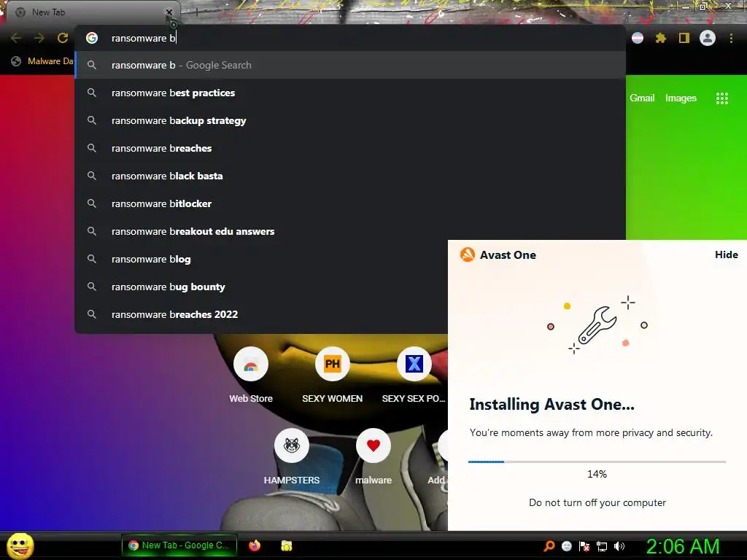Choose 'ransomware backup strategy' suggestion

(350, 120)
